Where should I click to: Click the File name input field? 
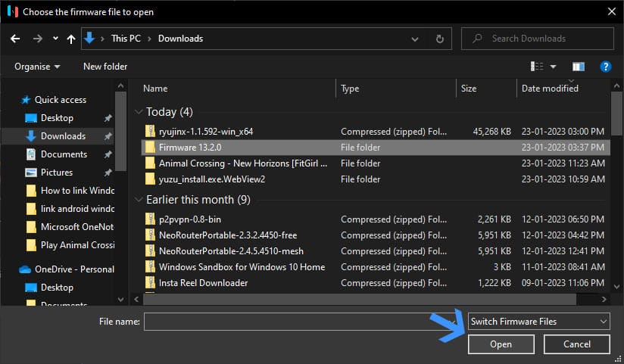(303, 322)
